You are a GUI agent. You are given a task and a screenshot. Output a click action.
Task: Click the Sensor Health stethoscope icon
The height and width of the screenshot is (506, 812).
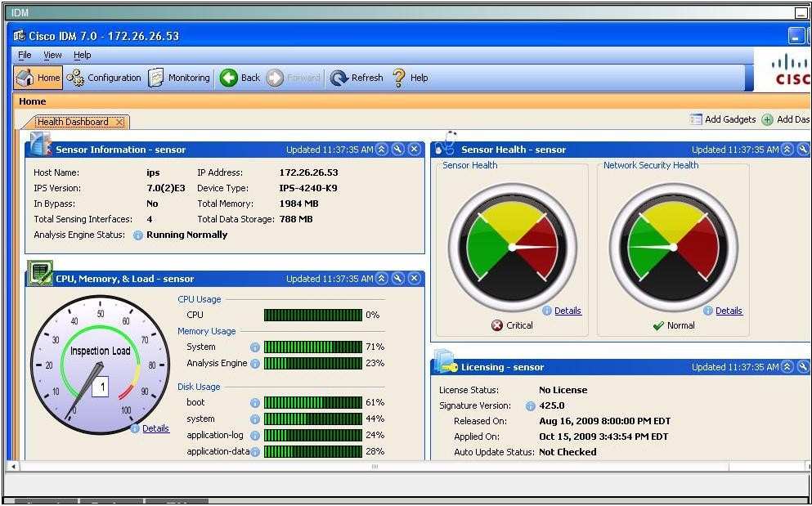pos(446,143)
